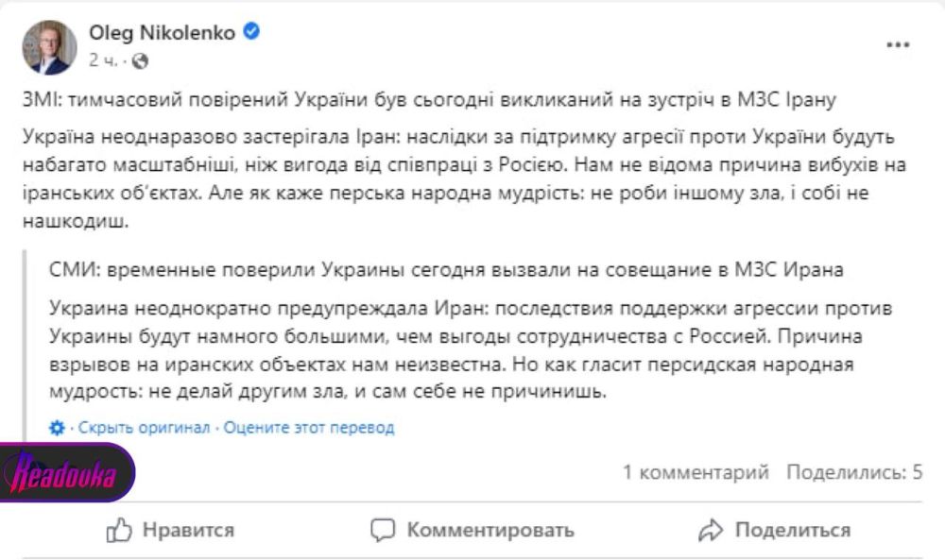Click the blue verified badge next to Oleg Nikolenko
This screenshot has width=945, height=560.
[249, 30]
